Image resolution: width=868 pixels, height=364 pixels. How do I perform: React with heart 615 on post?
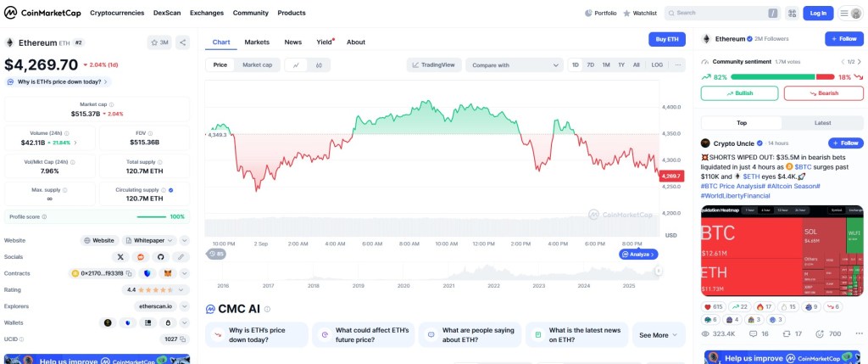[x=713, y=307]
